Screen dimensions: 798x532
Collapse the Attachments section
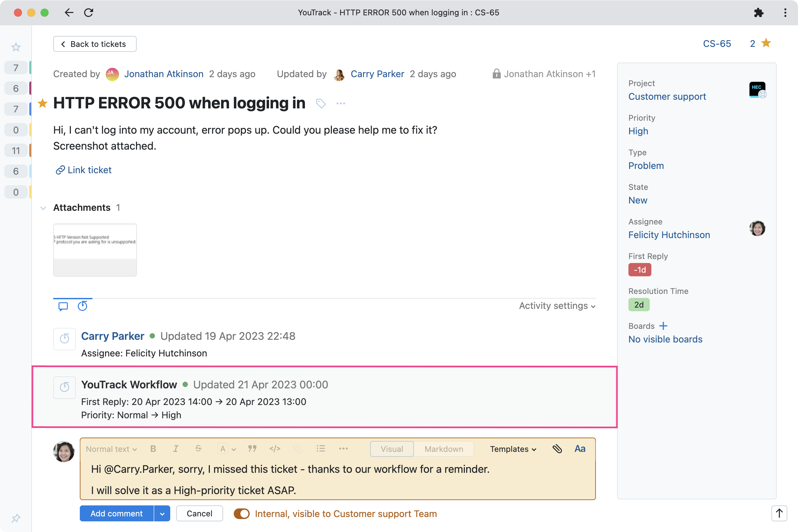tap(43, 208)
